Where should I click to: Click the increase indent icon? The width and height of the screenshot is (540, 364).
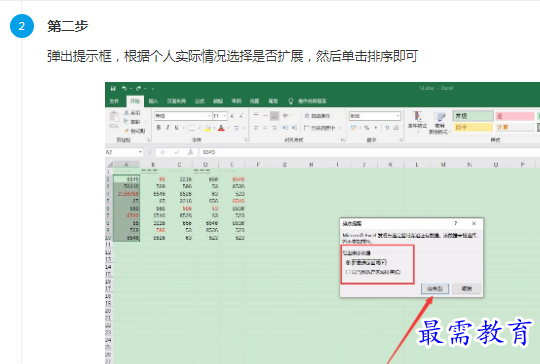294,128
